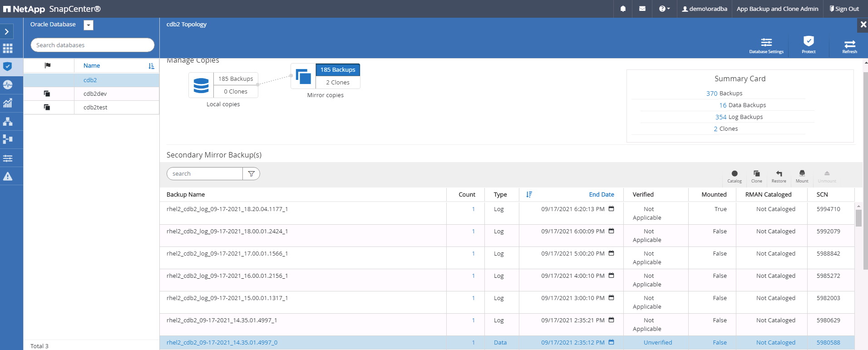The height and width of the screenshot is (350, 868).
Task: Refresh the cdb2 topology view
Action: [x=849, y=45]
